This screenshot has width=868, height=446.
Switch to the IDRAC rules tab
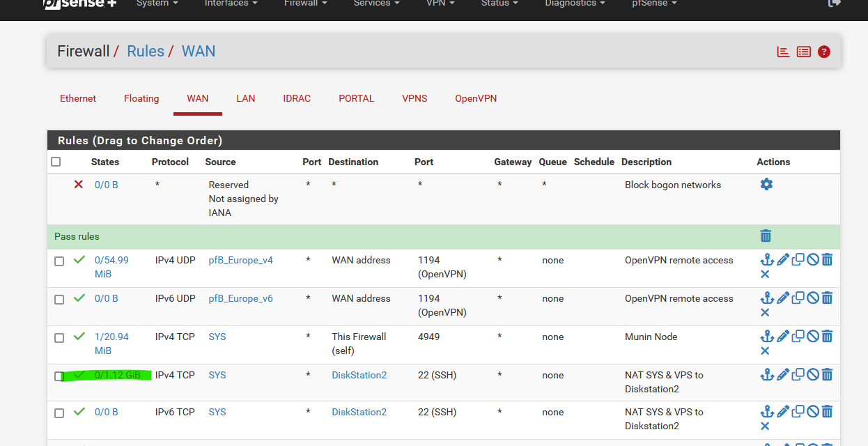(297, 98)
